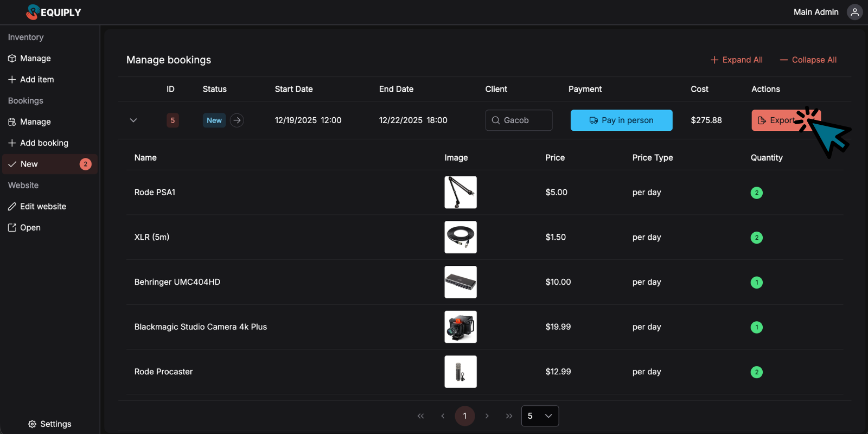The height and width of the screenshot is (434, 868).
Task: Click the New status tag
Action: 214,120
